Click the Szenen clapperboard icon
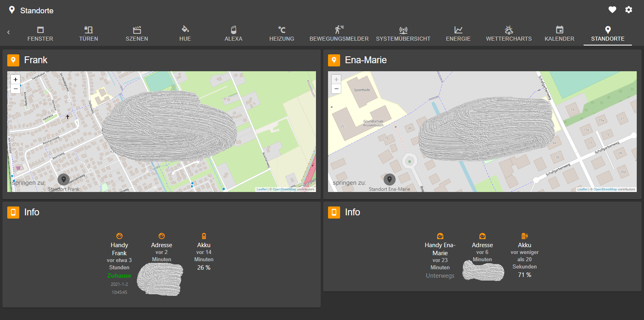Viewport: 644px width, 320px height. pos(137,30)
